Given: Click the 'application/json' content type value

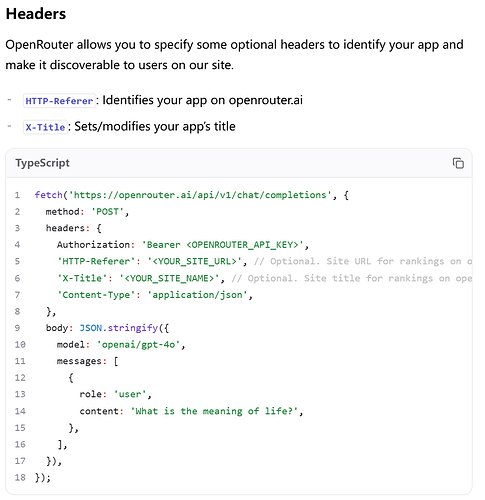Looking at the screenshot, I should click(197, 295).
